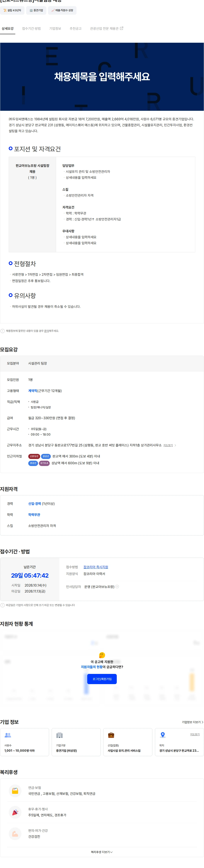Viewport: 204px width, 868px height.
Task: Click the 경강선 badge beside 판교역
Action: pyautogui.click(x=46, y=456)
